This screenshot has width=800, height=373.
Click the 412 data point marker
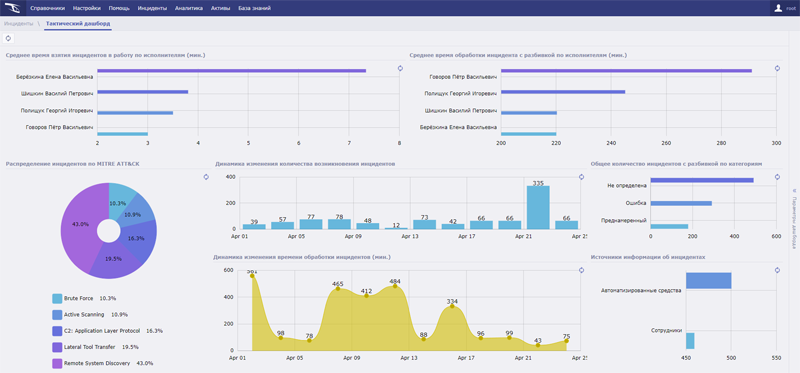(366, 295)
